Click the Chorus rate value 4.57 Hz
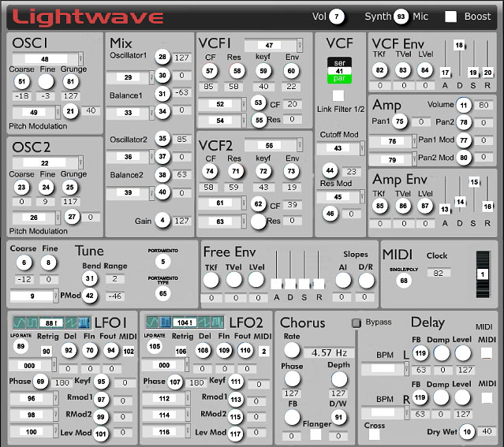 pyautogui.click(x=329, y=353)
